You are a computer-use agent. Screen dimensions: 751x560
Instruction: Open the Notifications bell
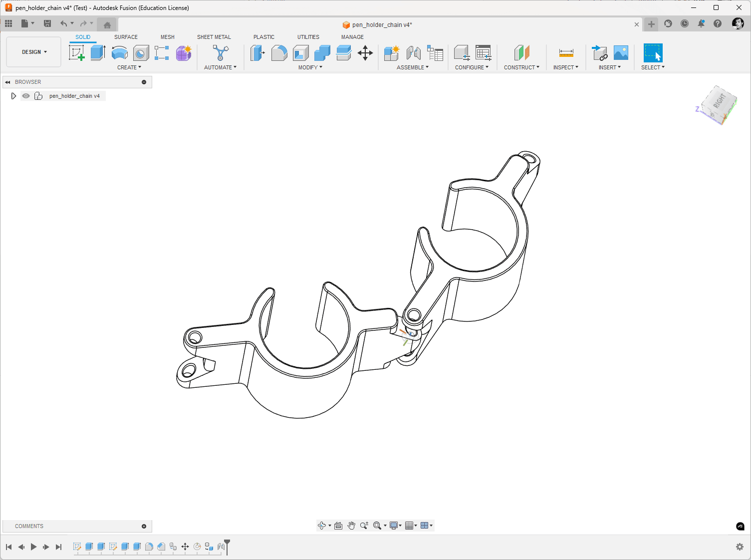click(701, 23)
